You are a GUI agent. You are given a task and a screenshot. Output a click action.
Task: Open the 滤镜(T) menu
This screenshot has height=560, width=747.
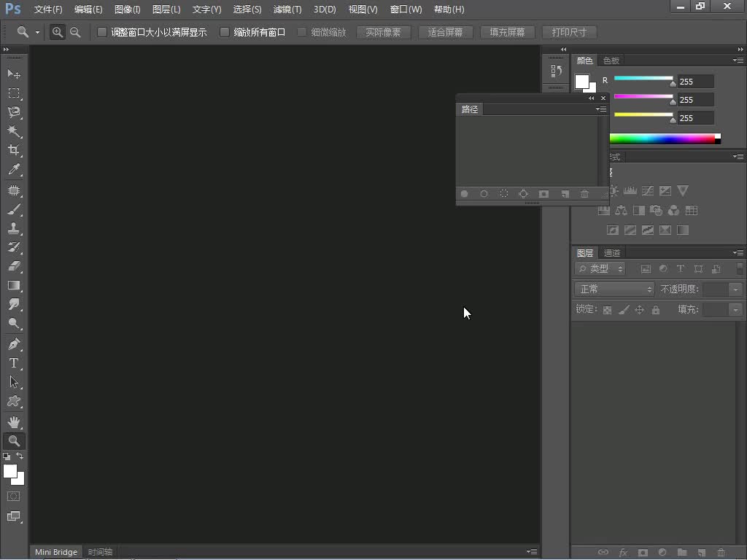pyautogui.click(x=287, y=9)
